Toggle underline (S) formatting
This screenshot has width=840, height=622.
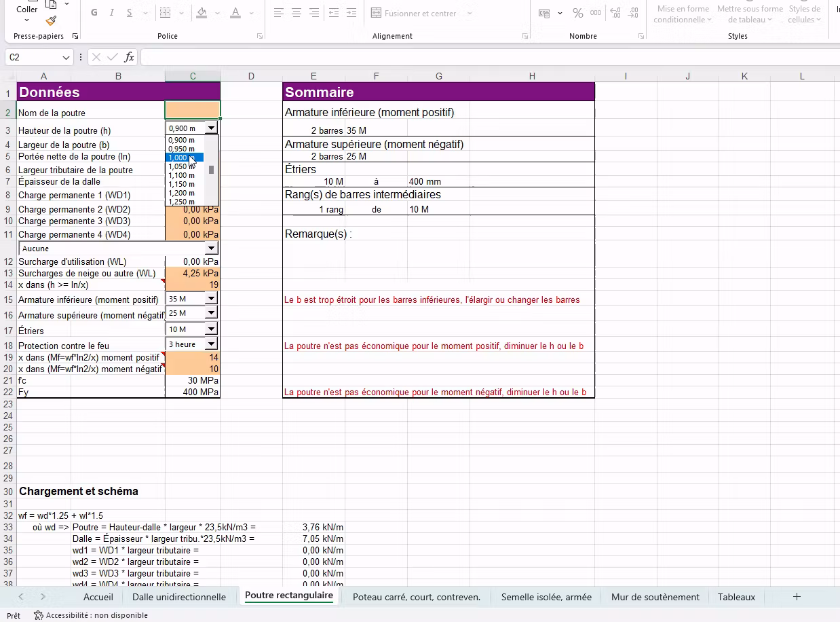pos(128,13)
